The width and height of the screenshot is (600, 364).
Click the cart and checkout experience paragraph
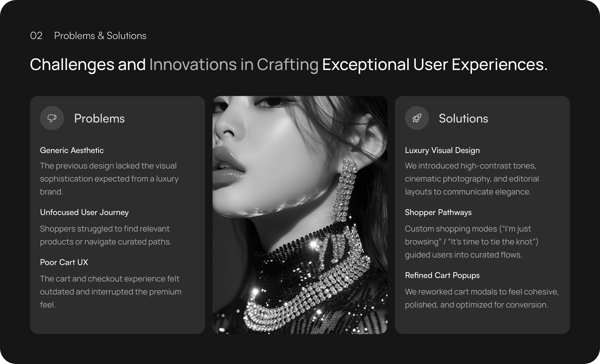point(110,291)
